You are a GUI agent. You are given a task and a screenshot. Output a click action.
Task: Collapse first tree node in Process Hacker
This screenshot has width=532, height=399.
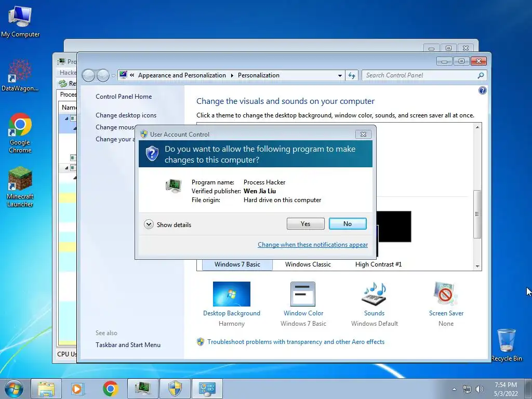point(66,119)
